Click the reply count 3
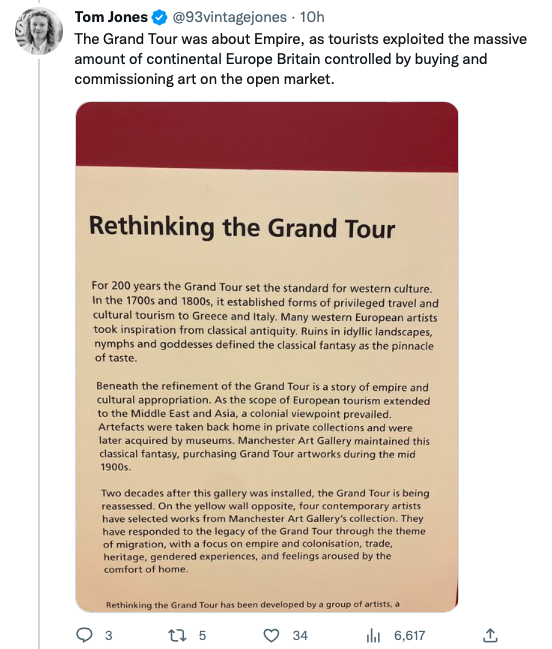 click(108, 635)
